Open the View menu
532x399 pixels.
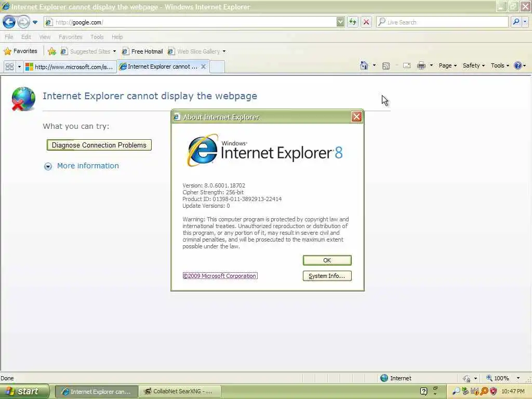coord(45,37)
